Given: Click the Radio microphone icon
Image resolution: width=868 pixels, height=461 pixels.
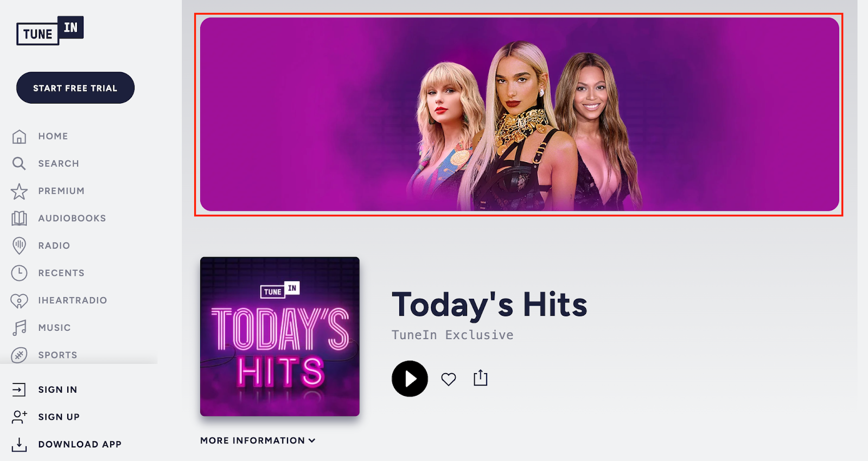Looking at the screenshot, I should click(x=19, y=246).
